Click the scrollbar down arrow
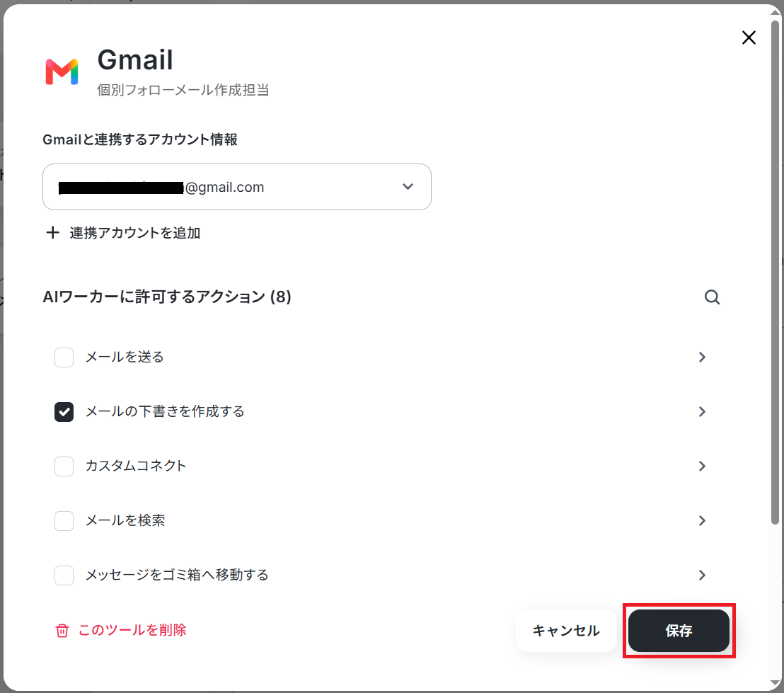This screenshot has height=693, width=784. 775,684
